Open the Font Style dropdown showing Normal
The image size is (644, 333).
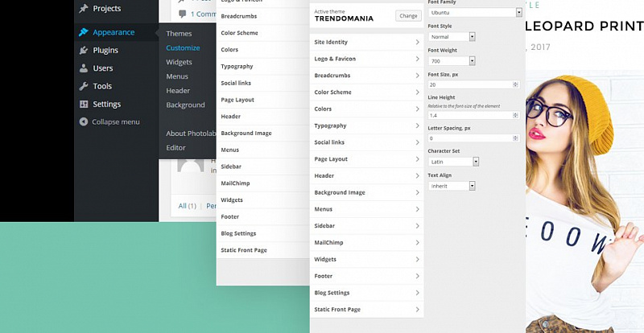452,37
